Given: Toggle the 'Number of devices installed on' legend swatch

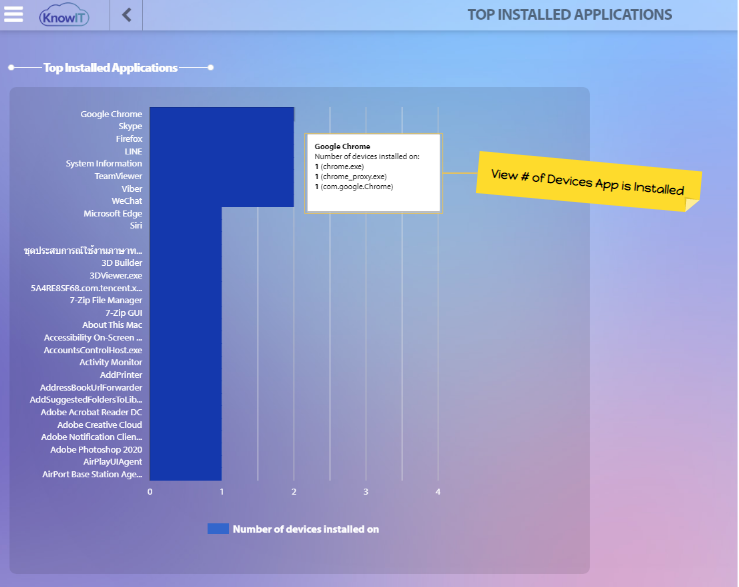Looking at the screenshot, I should pos(218,529).
